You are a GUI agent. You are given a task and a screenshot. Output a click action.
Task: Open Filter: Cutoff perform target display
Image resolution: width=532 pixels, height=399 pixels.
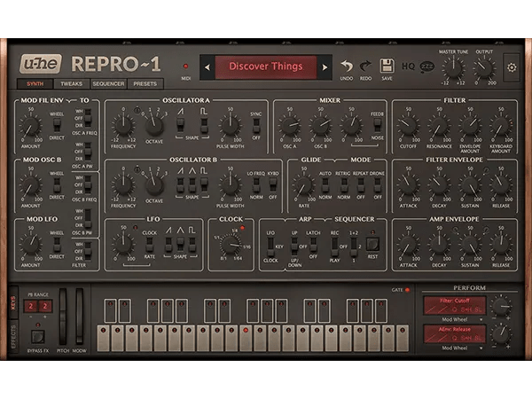(x=455, y=305)
